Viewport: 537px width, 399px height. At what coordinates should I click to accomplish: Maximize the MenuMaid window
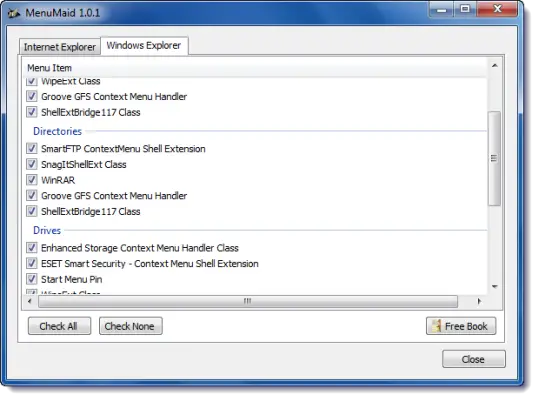click(465, 9)
